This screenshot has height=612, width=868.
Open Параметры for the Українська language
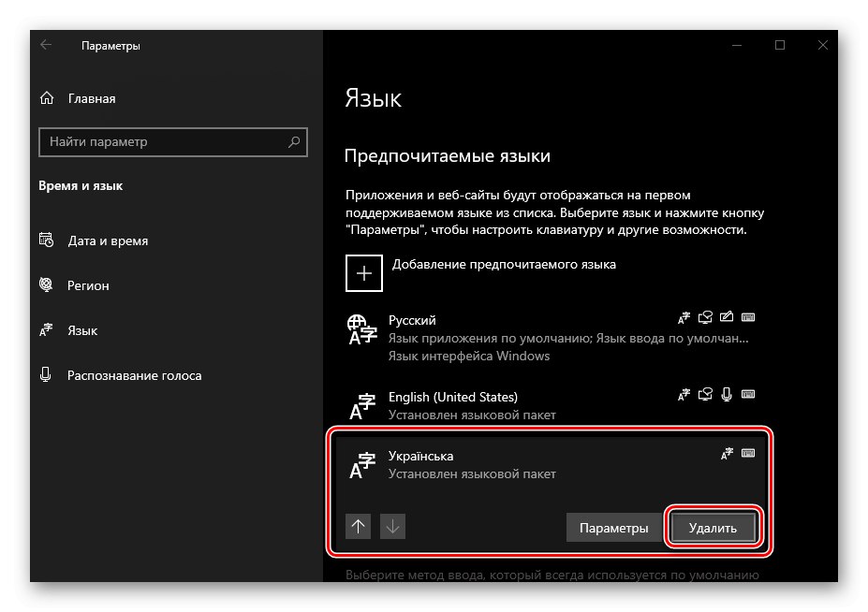613,528
